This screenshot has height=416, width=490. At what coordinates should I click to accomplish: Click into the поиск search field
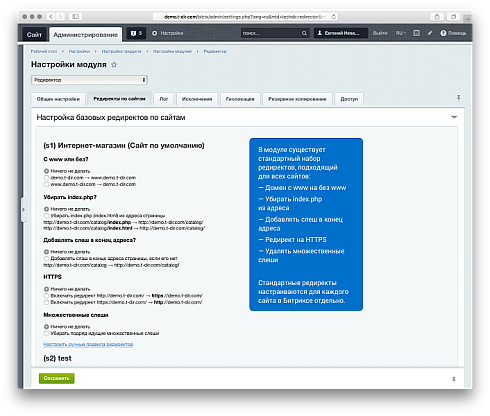[271, 33]
